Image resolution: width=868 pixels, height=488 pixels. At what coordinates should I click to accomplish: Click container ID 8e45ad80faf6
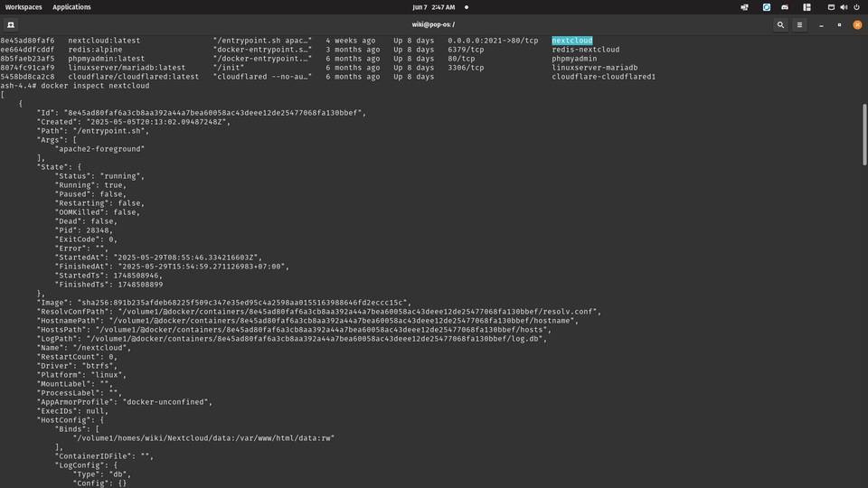(28, 41)
